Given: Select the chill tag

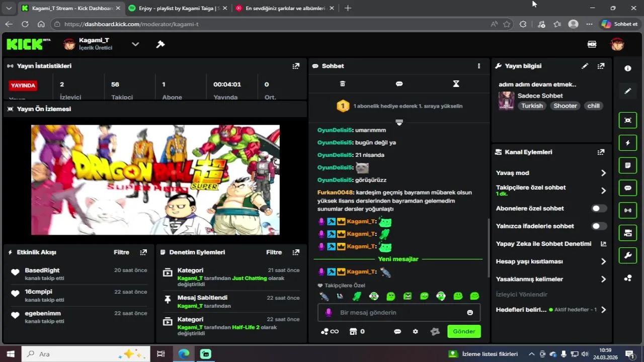Looking at the screenshot, I should tap(594, 106).
